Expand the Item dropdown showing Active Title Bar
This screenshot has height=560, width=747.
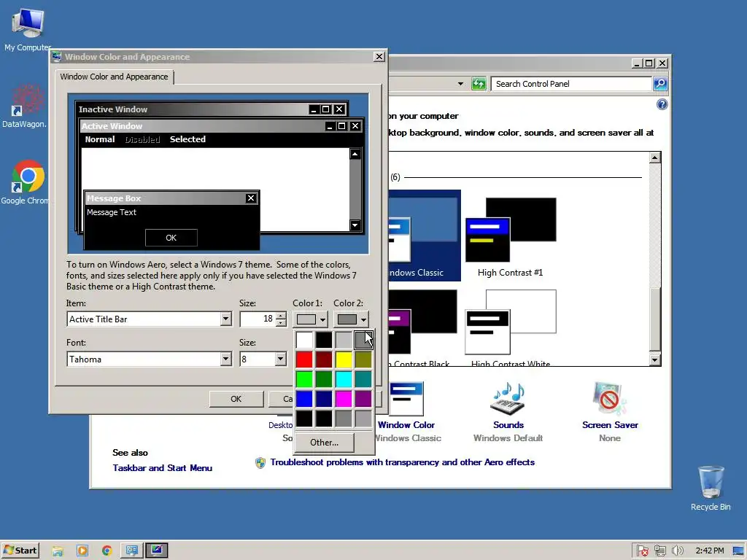click(x=226, y=319)
